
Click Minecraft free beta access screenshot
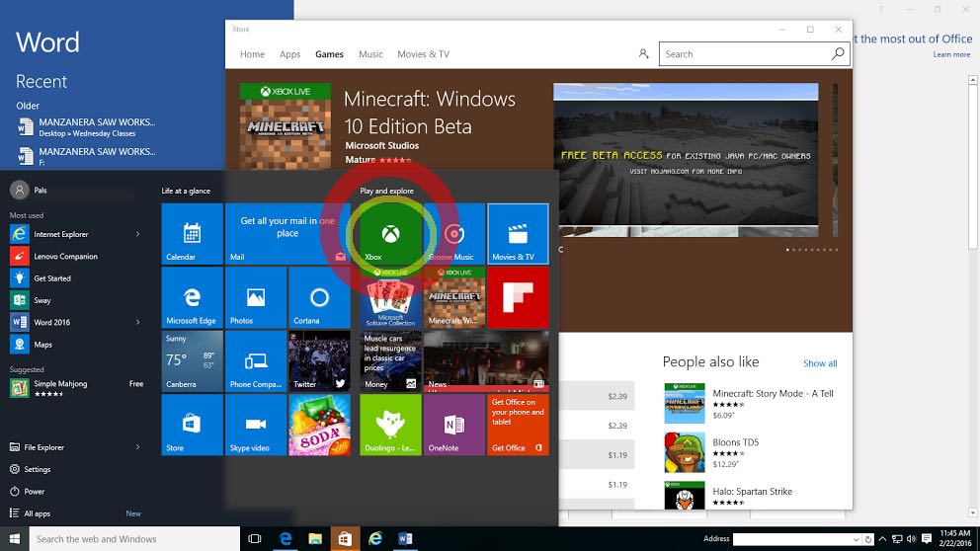pos(686,160)
